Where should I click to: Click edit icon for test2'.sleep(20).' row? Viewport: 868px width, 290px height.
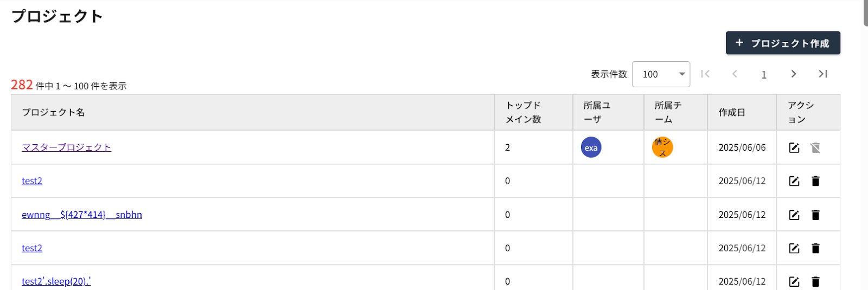point(794,281)
